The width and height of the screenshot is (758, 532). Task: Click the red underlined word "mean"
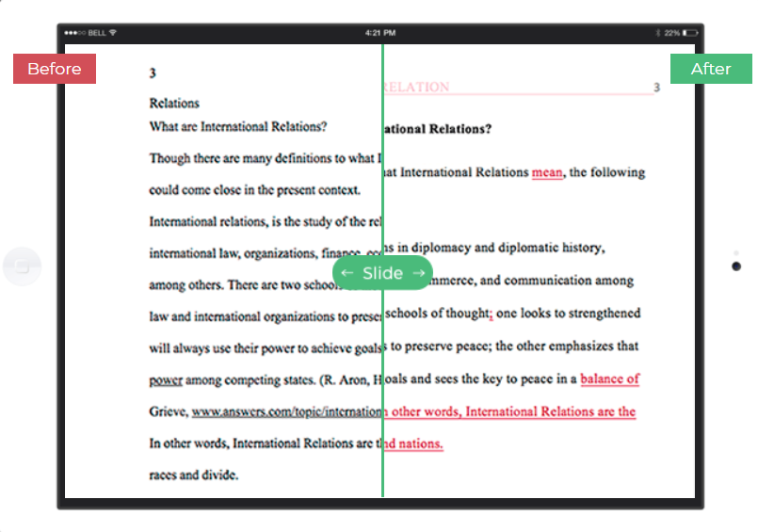pos(547,172)
